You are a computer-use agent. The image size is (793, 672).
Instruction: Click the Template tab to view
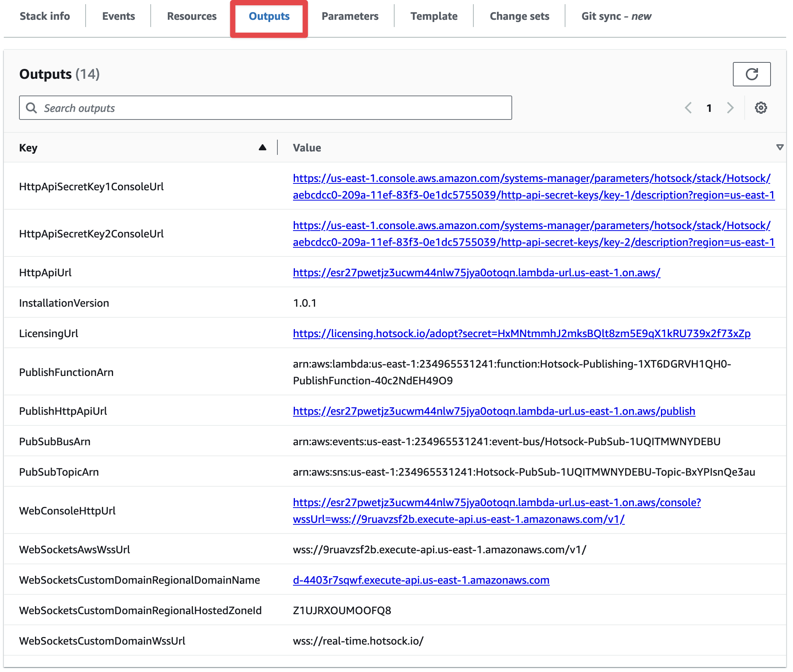point(435,17)
